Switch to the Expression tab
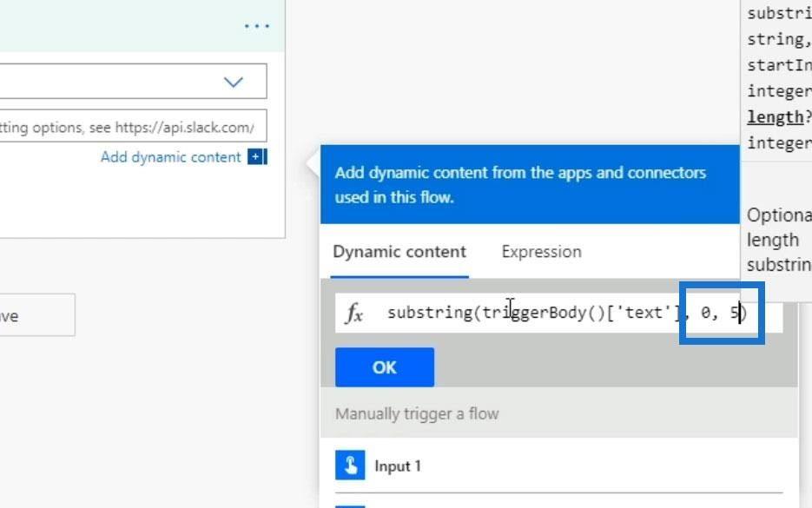This screenshot has height=508, width=812. point(541,252)
